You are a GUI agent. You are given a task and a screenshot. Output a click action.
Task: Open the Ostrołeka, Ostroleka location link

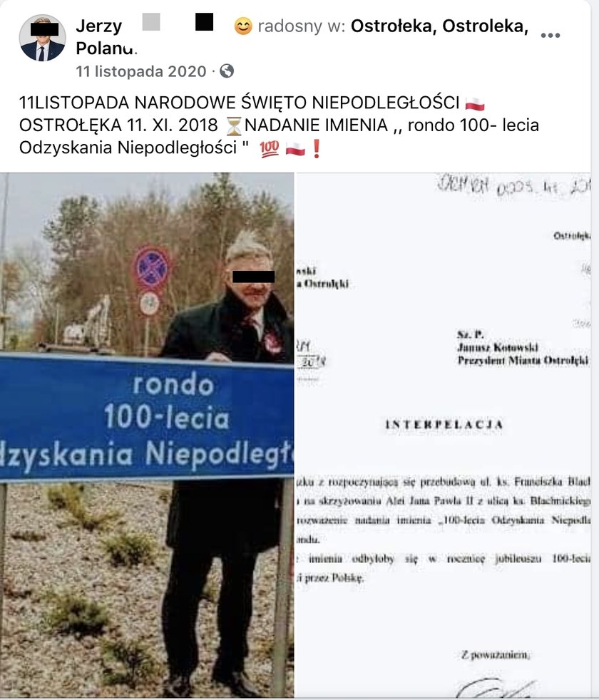[439, 26]
